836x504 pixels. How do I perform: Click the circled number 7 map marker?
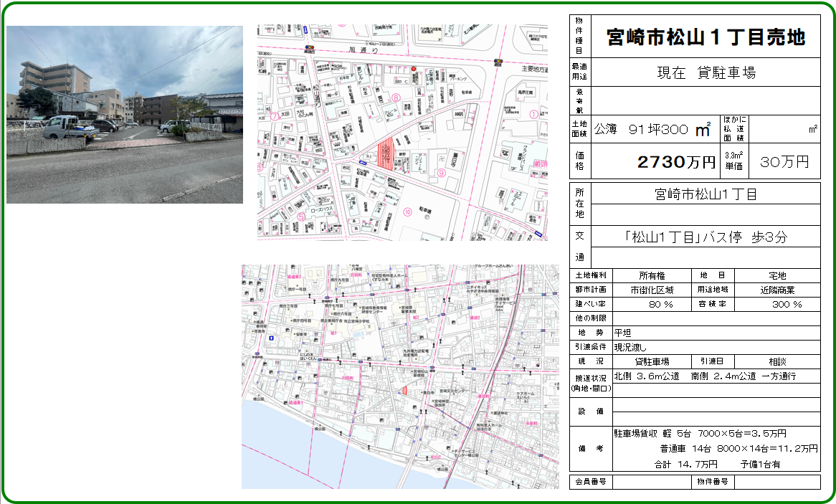point(274,115)
